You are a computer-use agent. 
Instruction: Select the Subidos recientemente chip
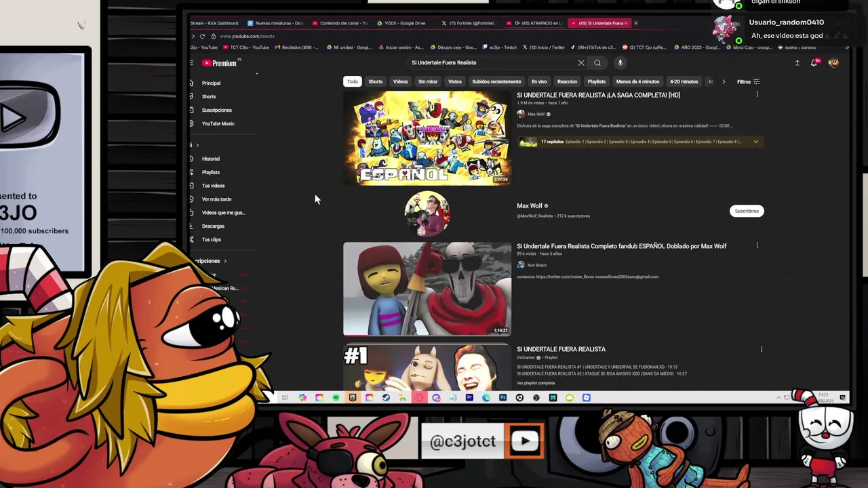[x=497, y=81]
